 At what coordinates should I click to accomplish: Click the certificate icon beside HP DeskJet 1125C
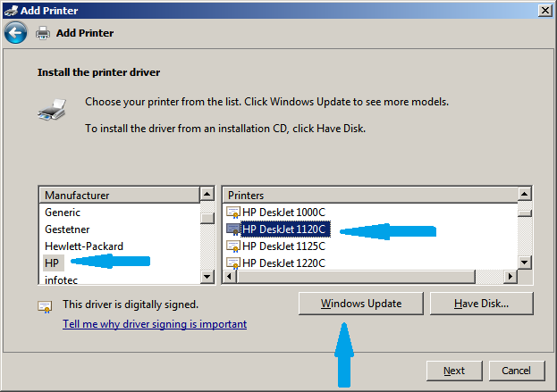(233, 246)
